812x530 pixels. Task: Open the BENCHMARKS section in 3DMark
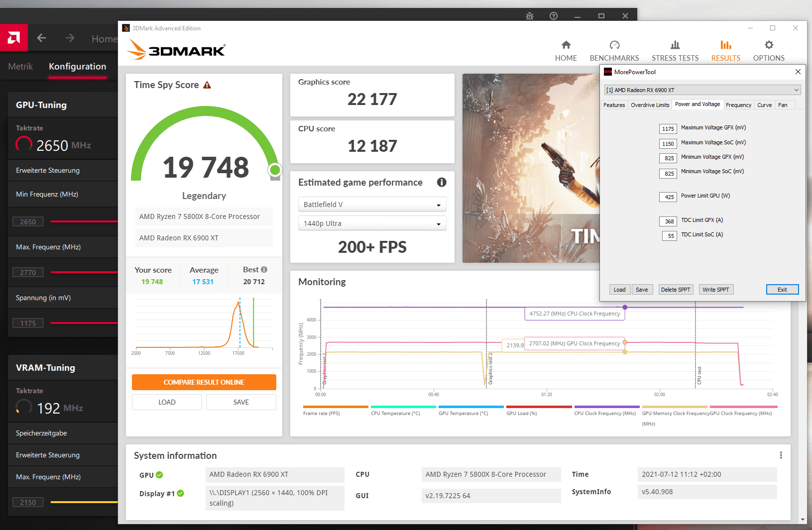tap(614, 51)
